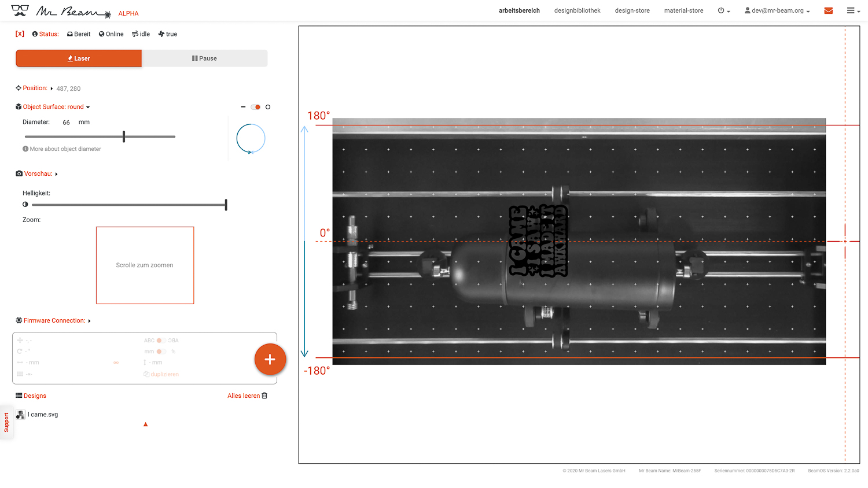868x488 pixels.
Task: Click the red [x] debug marker
Action: click(20, 34)
